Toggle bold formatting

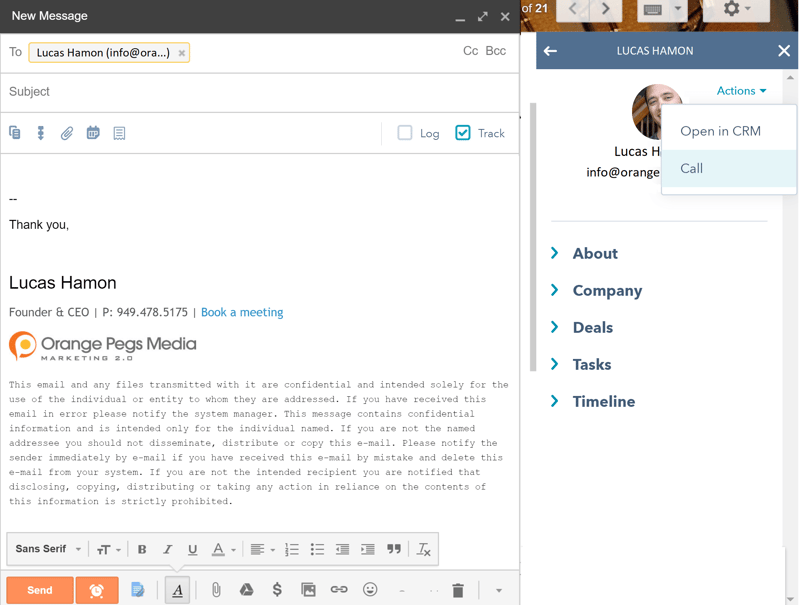tap(142, 549)
